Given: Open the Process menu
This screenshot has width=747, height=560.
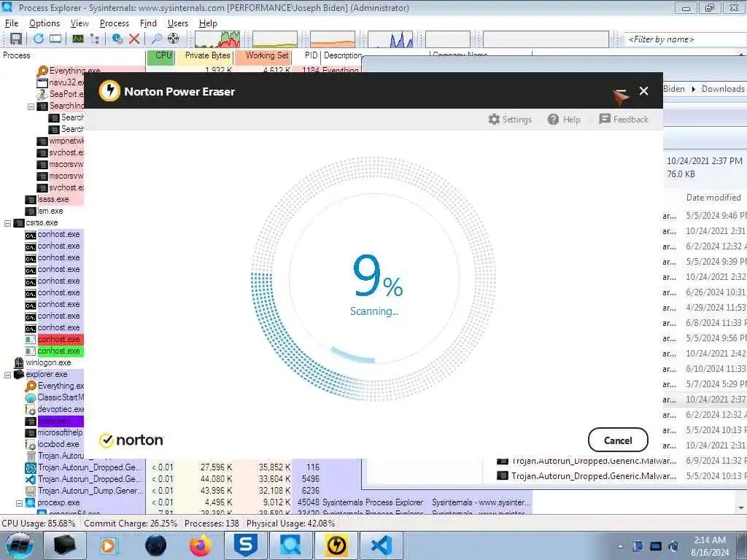Looking at the screenshot, I should 115,23.
